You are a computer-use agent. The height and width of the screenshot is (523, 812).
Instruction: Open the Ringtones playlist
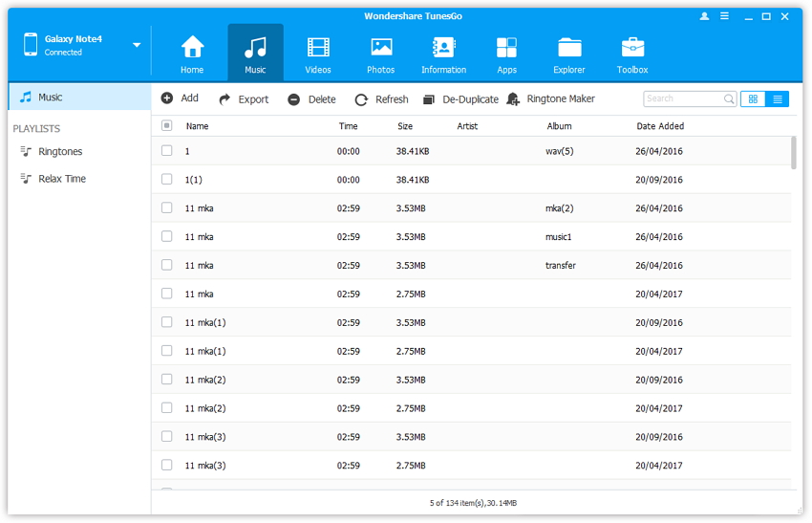point(60,152)
